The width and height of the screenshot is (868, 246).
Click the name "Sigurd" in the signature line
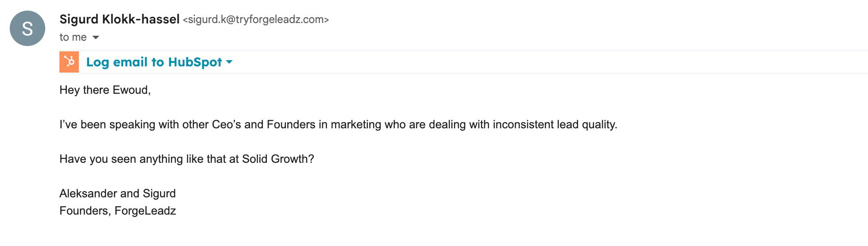click(159, 193)
